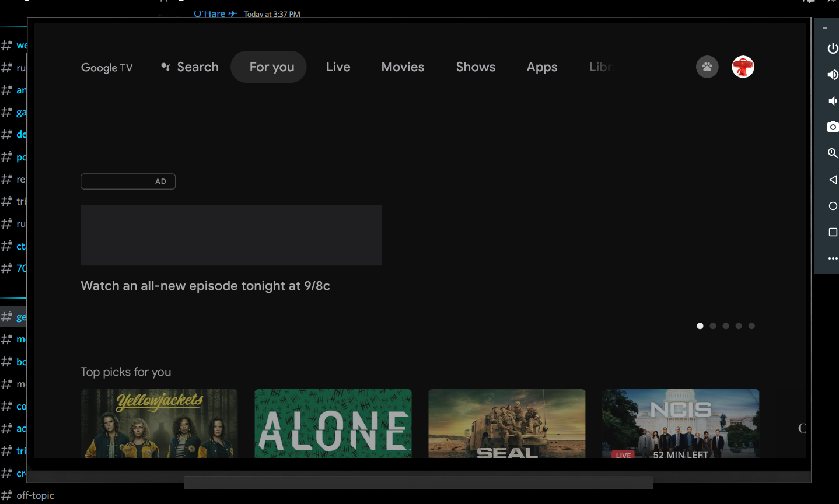
Task: Select the NCIS live thumbnail
Action: [x=680, y=423]
